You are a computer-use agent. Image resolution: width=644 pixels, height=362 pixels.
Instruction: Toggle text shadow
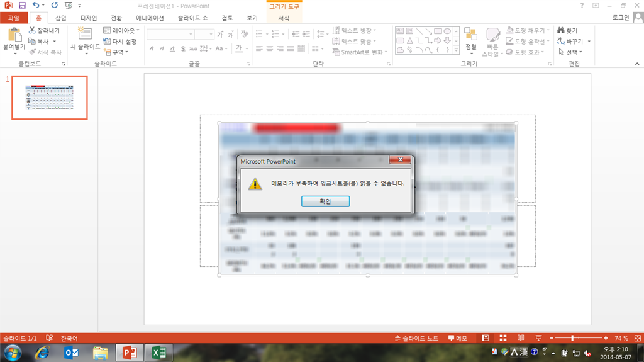click(183, 48)
